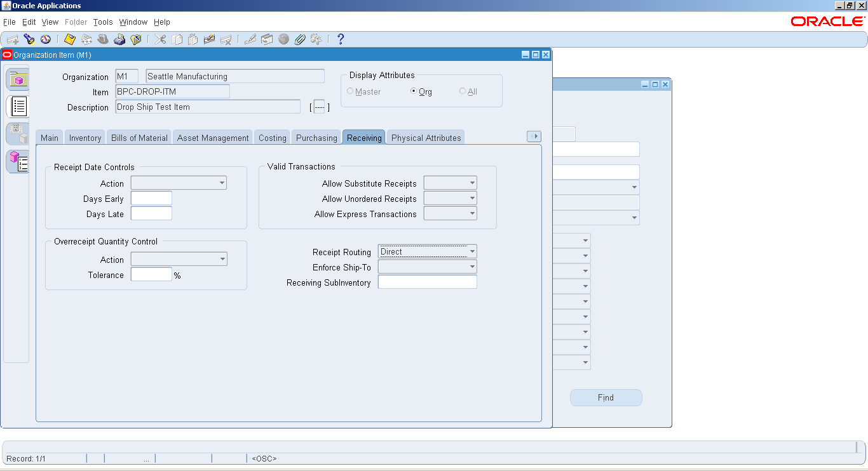Click the Find button

click(x=606, y=397)
